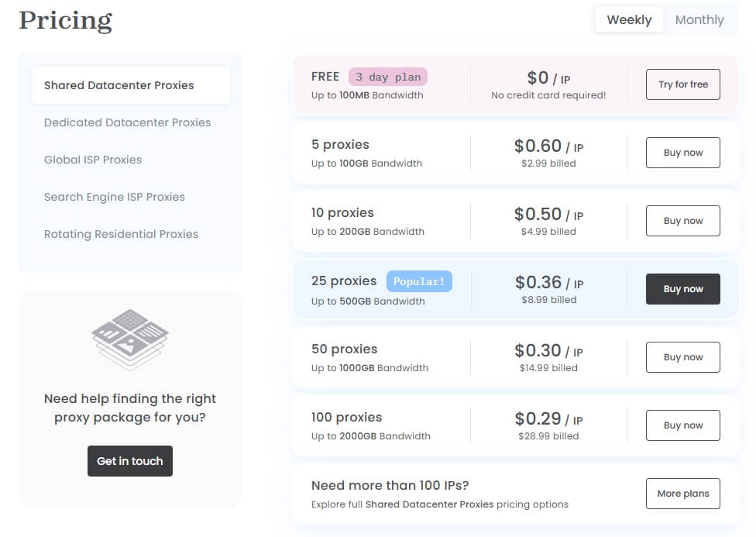Click the 3 day plan badge
Viewport: 756px width, 537px height.
(388, 77)
